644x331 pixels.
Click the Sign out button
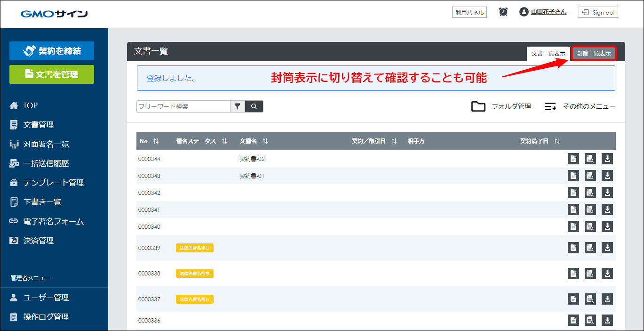pyautogui.click(x=598, y=12)
